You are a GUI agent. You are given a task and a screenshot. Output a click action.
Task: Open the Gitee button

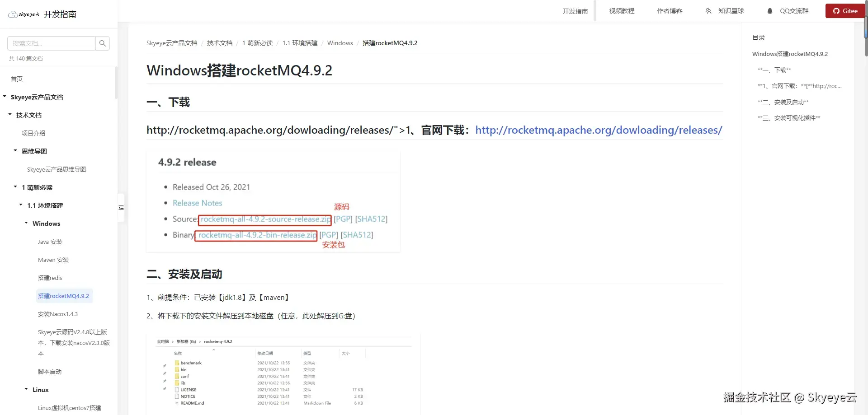(x=845, y=11)
